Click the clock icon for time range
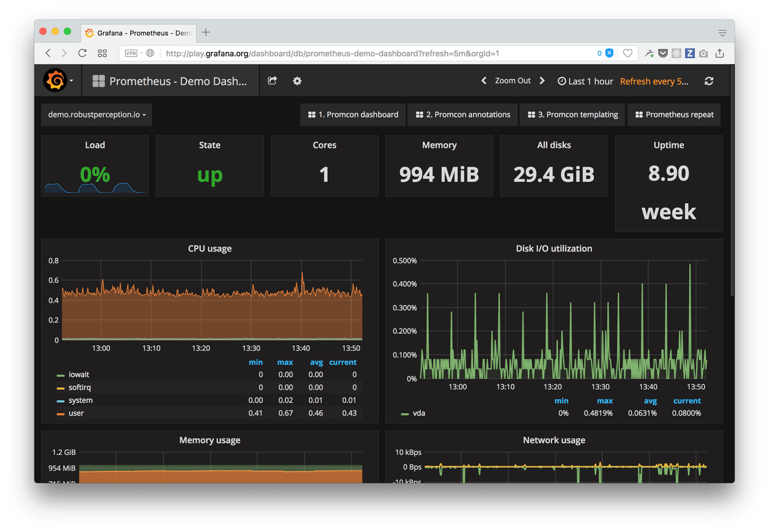Viewport: 769px width, 532px height. (562, 80)
